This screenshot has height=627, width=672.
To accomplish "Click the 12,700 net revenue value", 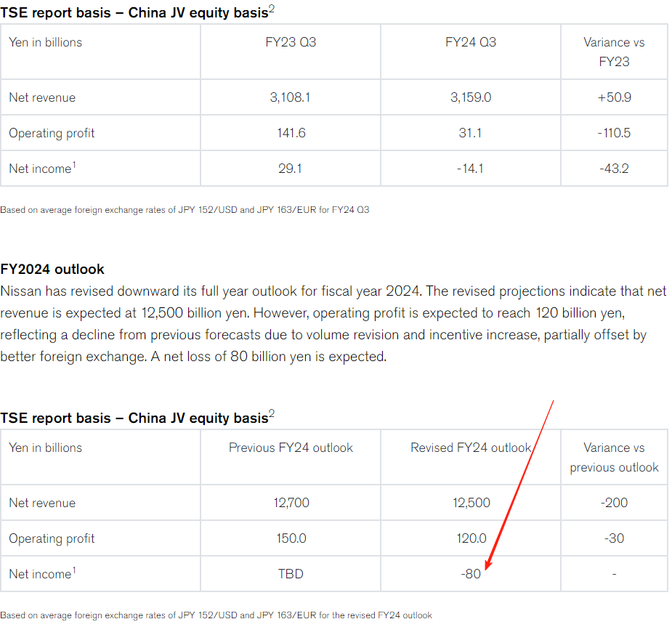I will pyautogui.click(x=291, y=503).
